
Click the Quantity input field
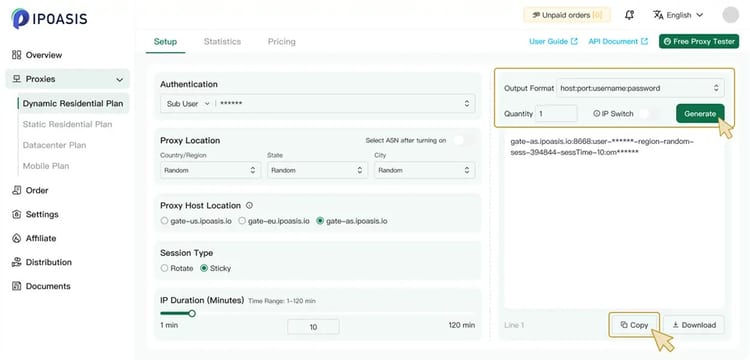click(556, 114)
